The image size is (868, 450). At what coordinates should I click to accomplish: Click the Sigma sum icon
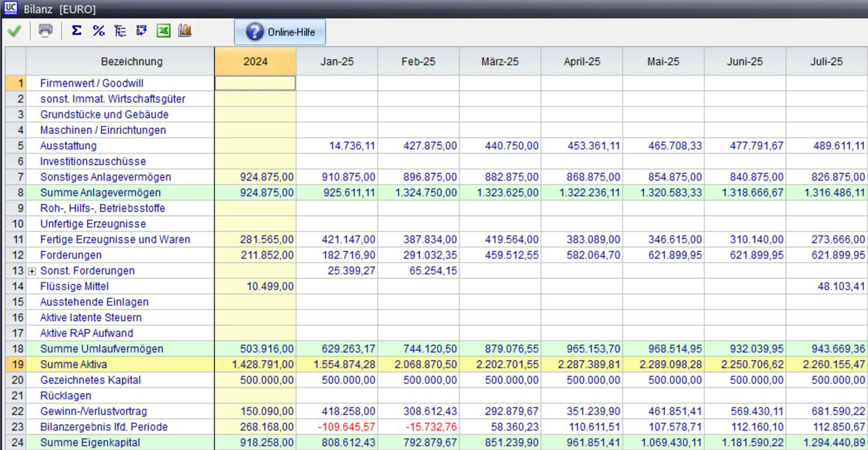77,31
